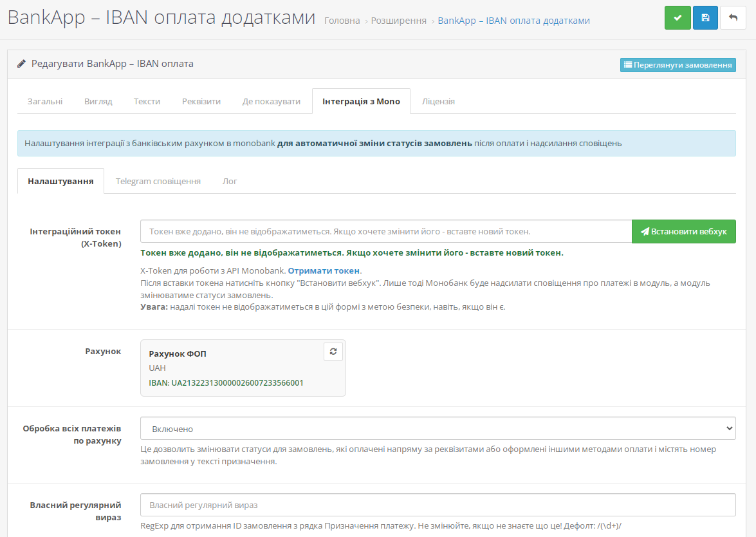The image size is (756, 537).
Task: Expand the Обробка всіх платежів dropdown
Action: click(438, 428)
